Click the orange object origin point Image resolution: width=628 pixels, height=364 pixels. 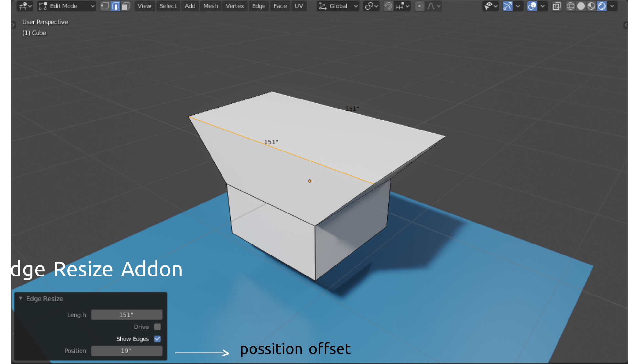point(309,181)
